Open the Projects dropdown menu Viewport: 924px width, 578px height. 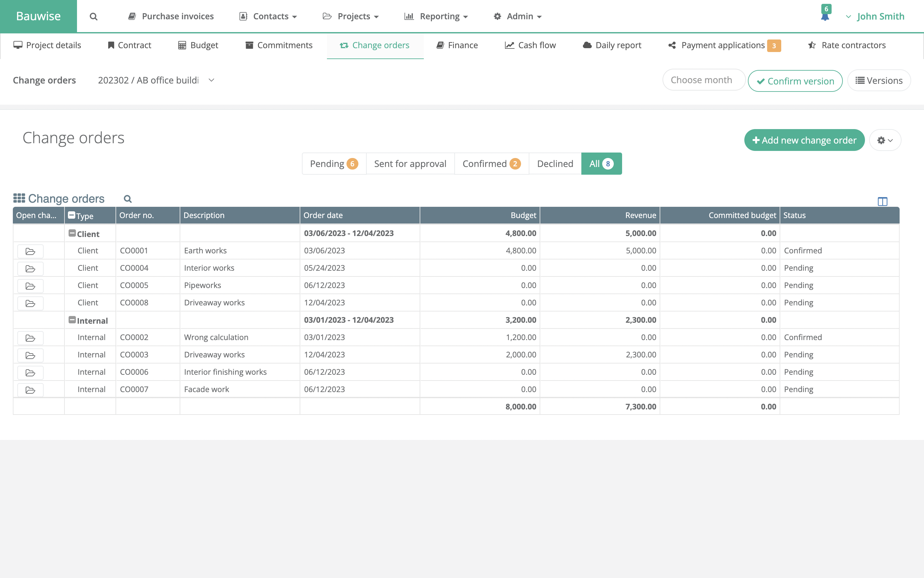(351, 16)
